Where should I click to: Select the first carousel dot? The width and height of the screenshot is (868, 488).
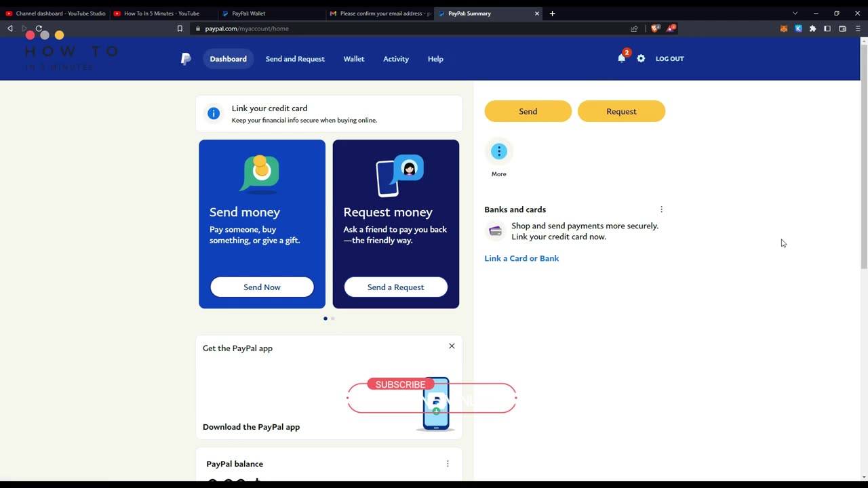click(325, 319)
